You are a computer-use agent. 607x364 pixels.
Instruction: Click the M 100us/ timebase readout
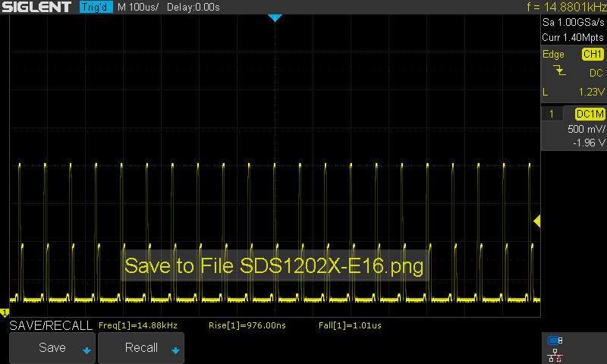tap(138, 7)
